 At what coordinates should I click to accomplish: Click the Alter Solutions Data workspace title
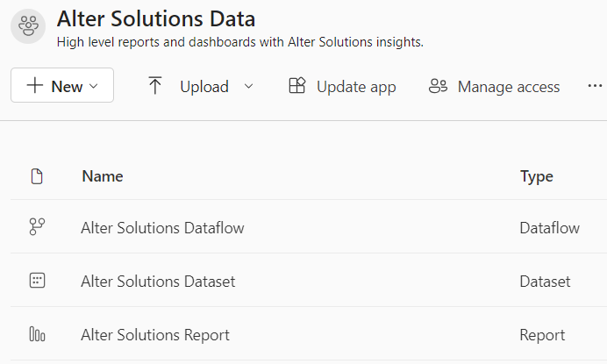click(x=155, y=17)
